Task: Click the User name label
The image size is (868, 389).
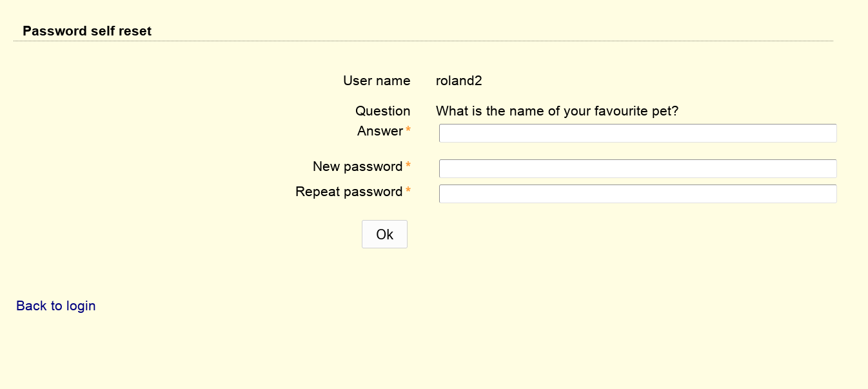Action: point(377,81)
